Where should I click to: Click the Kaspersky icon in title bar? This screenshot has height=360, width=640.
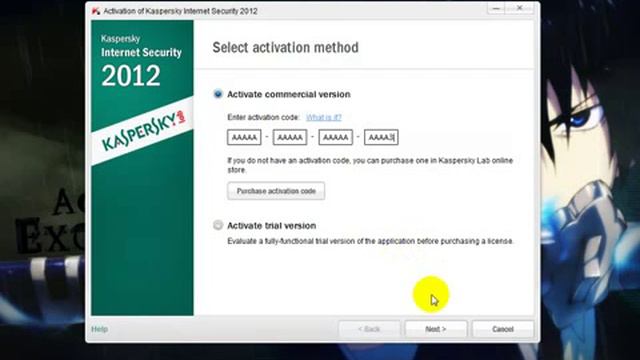click(x=96, y=11)
